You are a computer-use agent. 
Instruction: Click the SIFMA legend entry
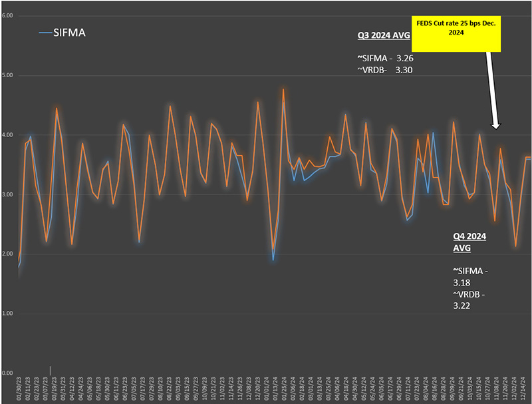tap(63, 33)
